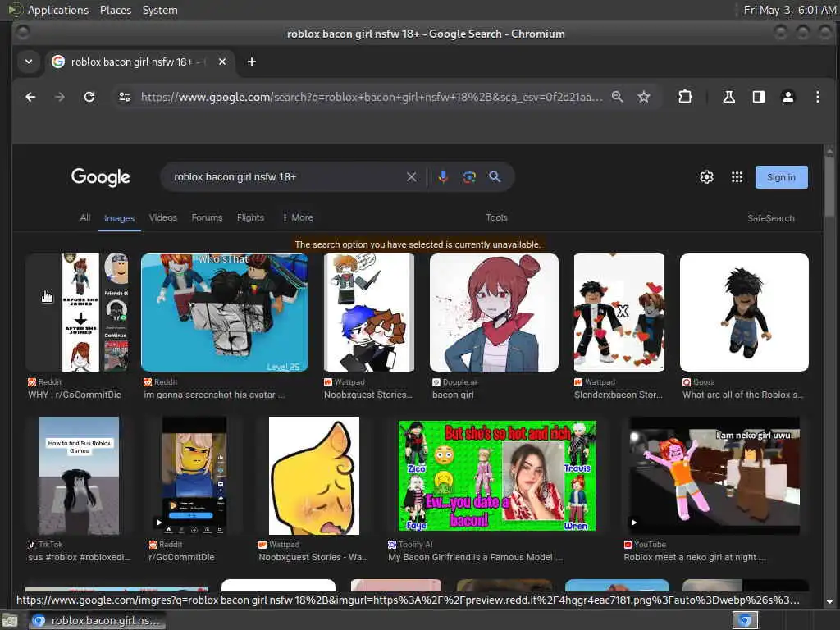This screenshot has height=630, width=840.
Task: Click the 'r/GoCommitDie' caption link
Action: tap(181, 557)
